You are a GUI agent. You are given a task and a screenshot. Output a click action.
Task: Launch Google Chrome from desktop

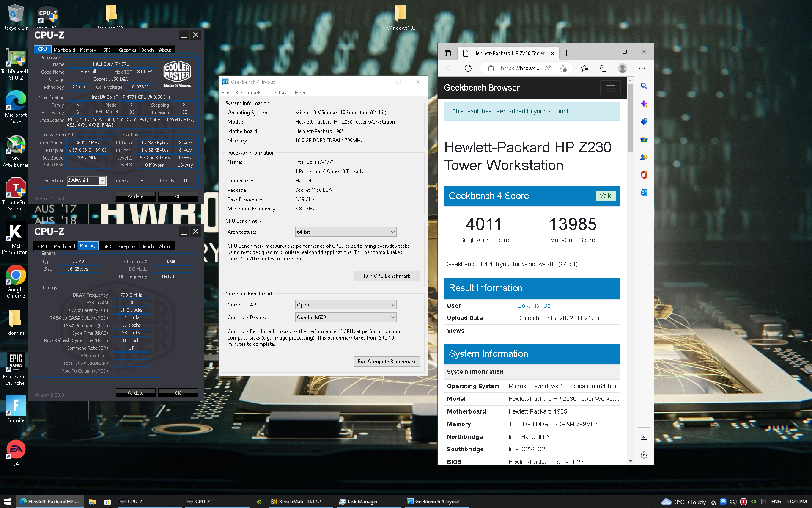click(x=16, y=282)
